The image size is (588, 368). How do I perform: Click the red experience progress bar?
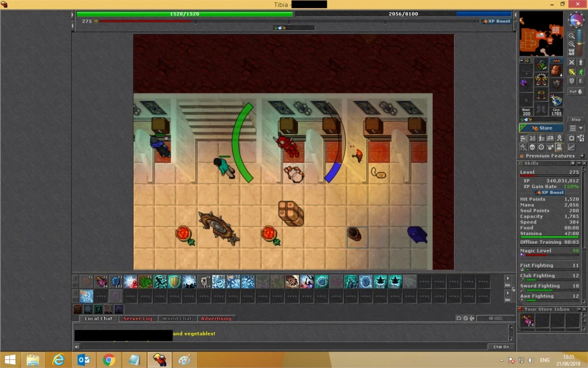(x=289, y=21)
